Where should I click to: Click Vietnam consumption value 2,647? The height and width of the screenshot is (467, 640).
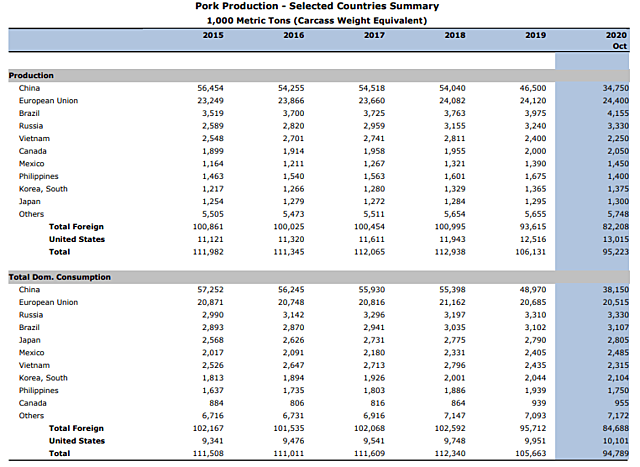(x=293, y=366)
